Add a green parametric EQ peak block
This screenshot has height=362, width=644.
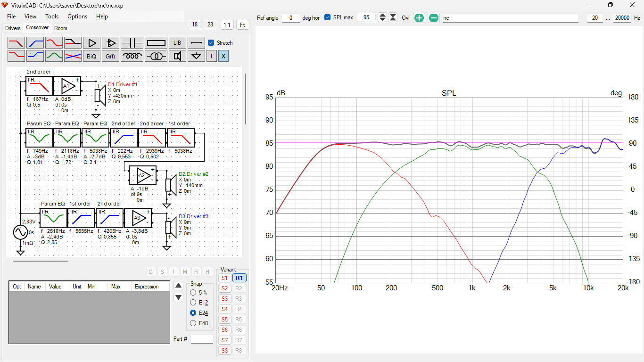54,56
